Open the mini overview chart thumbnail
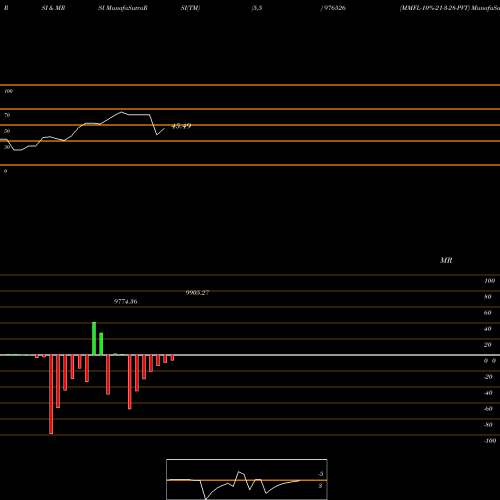Viewport: 500px width, 500px height. click(x=247, y=479)
